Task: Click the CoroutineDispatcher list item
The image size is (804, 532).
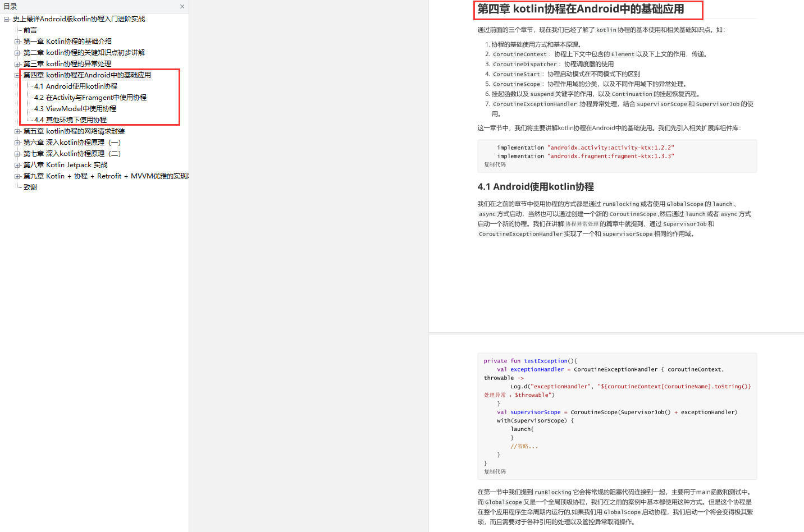Action: (552, 65)
